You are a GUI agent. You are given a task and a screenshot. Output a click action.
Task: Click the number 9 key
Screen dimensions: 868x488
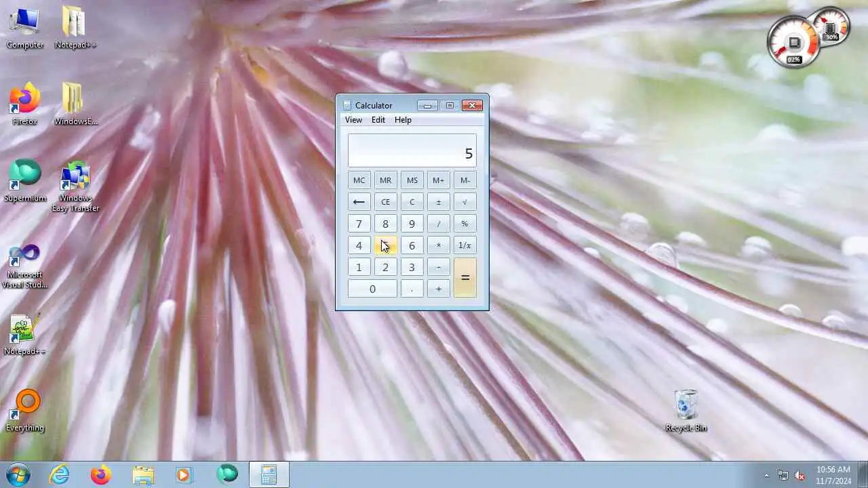412,224
